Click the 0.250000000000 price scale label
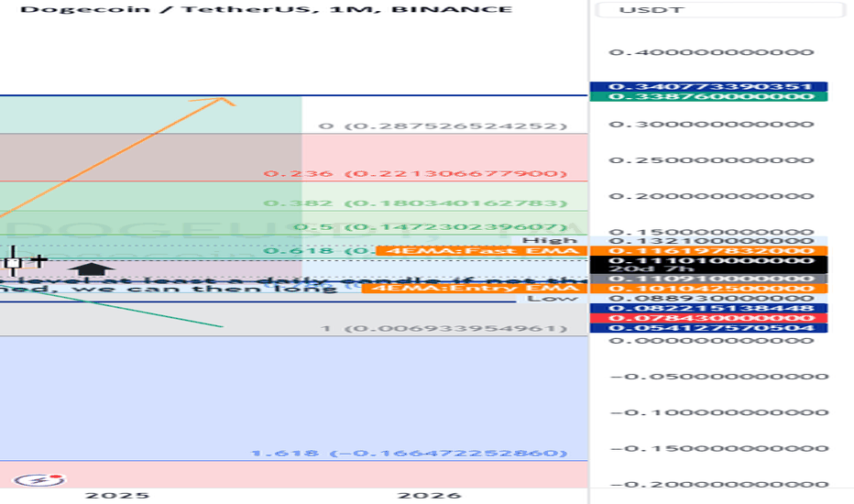Viewport: 854px width, 504px height. [x=711, y=160]
